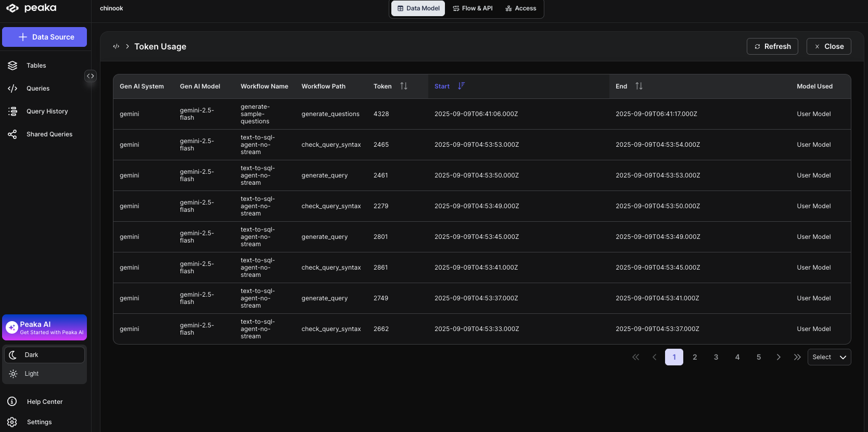
Task: Click the token value 2861
Action: (380, 268)
